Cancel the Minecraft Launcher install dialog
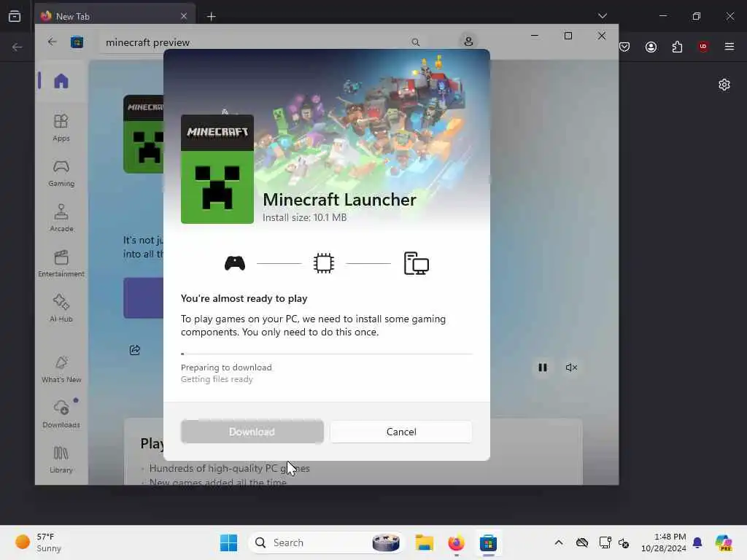The height and width of the screenshot is (560, 747). (x=401, y=432)
